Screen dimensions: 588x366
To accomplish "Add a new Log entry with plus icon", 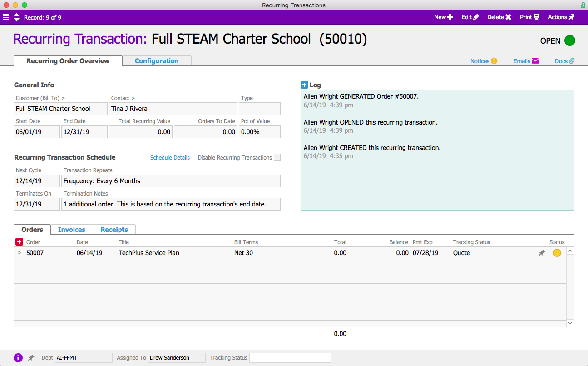I will click(x=304, y=85).
